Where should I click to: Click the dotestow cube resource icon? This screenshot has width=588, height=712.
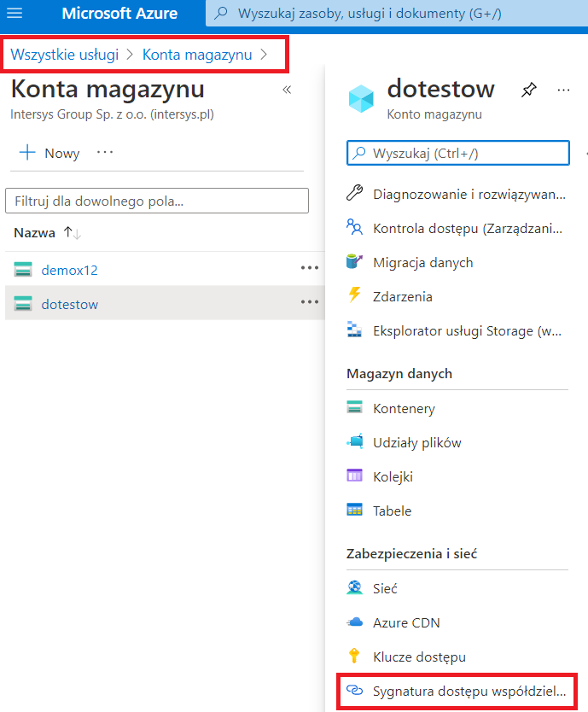coord(361,98)
